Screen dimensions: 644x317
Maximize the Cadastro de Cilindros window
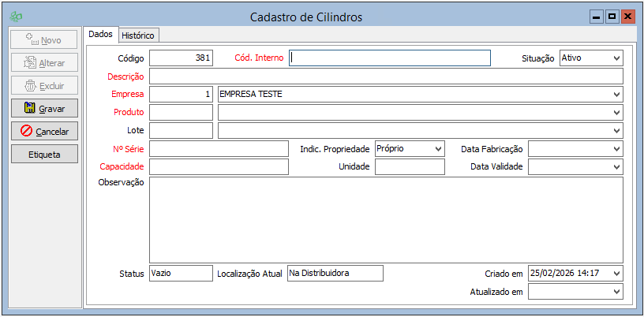pos(612,17)
